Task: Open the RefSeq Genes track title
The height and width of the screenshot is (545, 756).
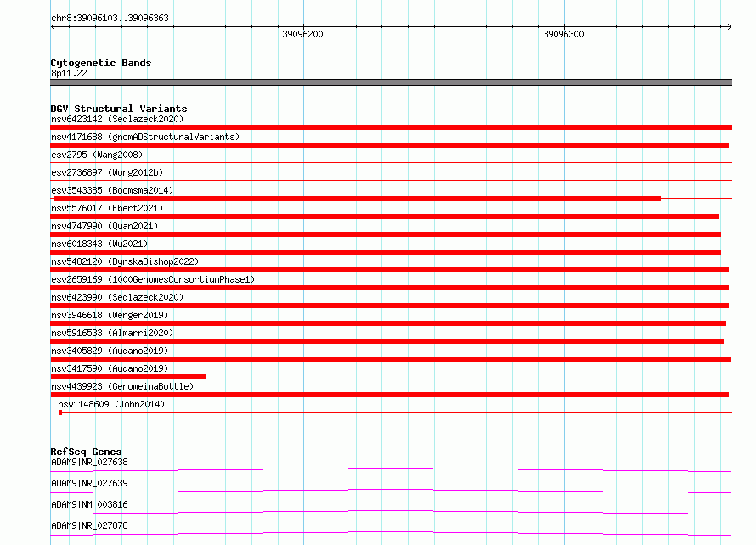Action: click(x=86, y=452)
